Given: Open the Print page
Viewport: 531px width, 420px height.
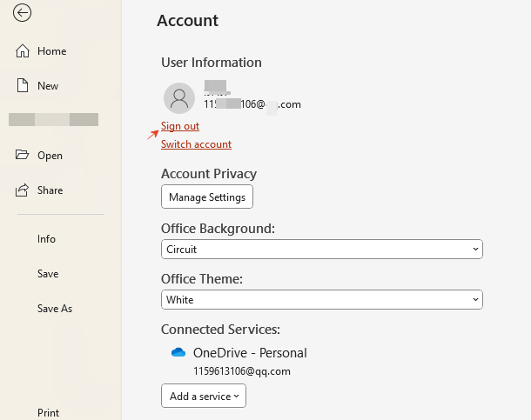Looking at the screenshot, I should click(x=48, y=413).
